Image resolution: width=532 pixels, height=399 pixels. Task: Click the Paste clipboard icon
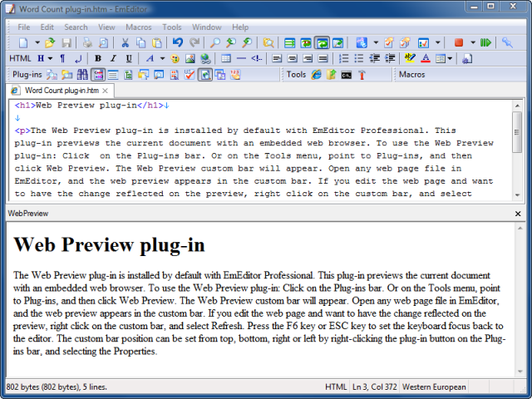click(x=157, y=42)
